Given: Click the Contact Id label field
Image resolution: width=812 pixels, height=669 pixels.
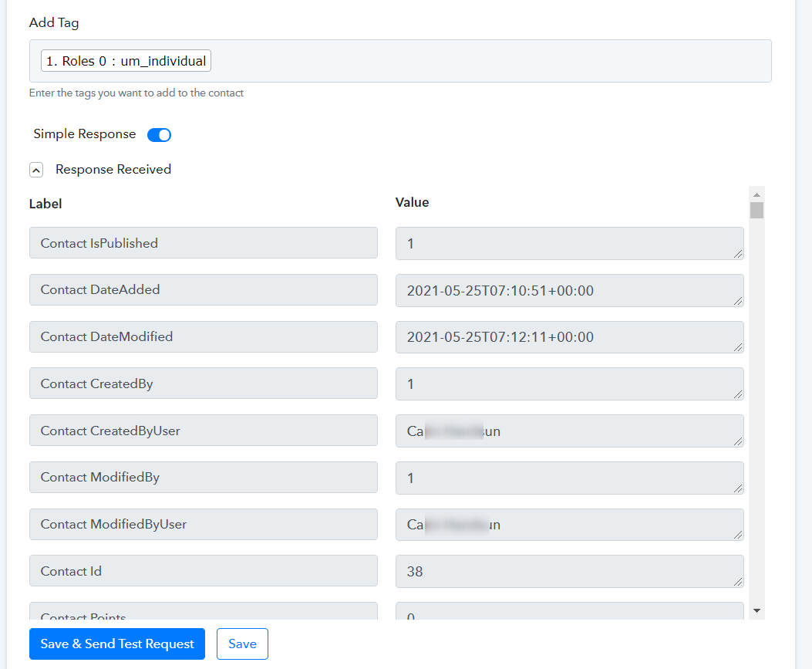Looking at the screenshot, I should (204, 571).
